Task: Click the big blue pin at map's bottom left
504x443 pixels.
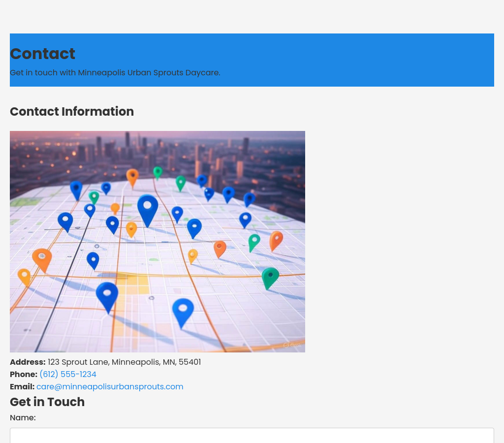Action: [107, 296]
